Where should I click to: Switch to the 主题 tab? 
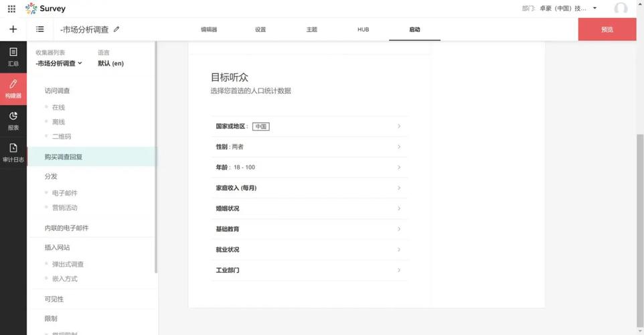point(312,29)
